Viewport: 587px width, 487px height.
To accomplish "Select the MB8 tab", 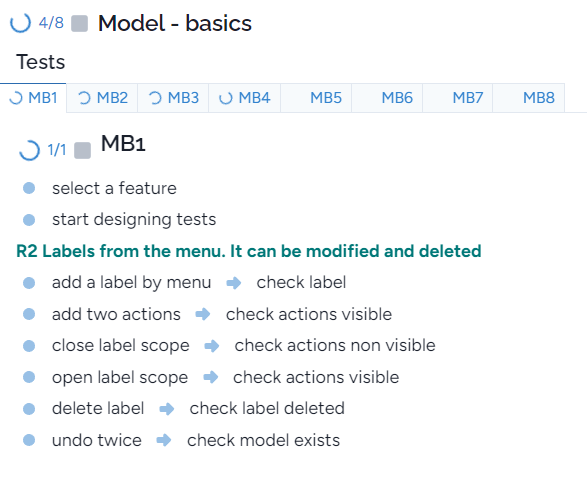I will coord(529,98).
